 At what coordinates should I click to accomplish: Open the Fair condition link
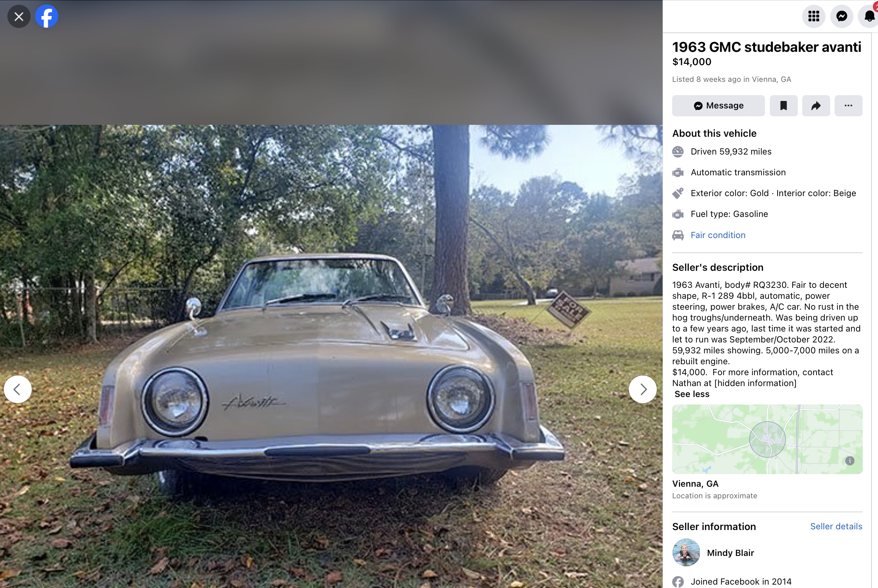(718, 235)
